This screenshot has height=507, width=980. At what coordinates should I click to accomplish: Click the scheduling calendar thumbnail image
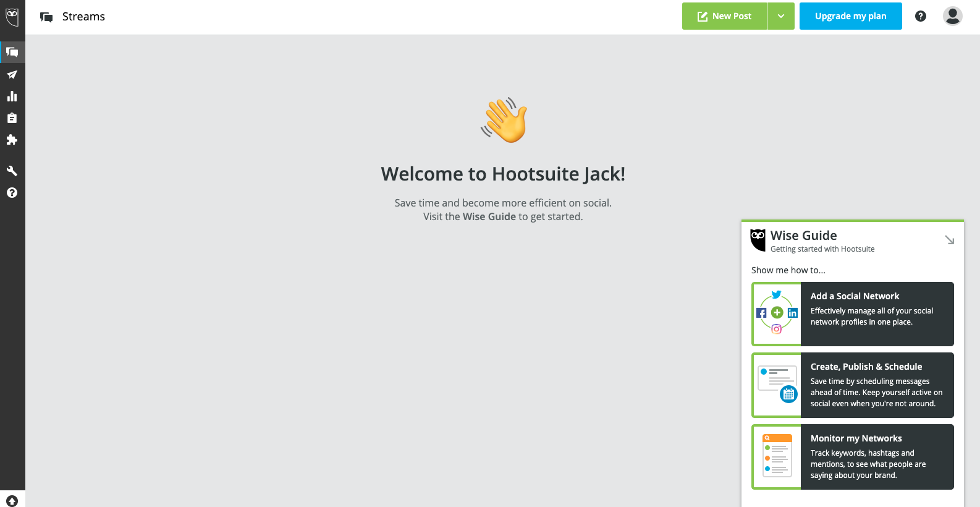(x=777, y=385)
